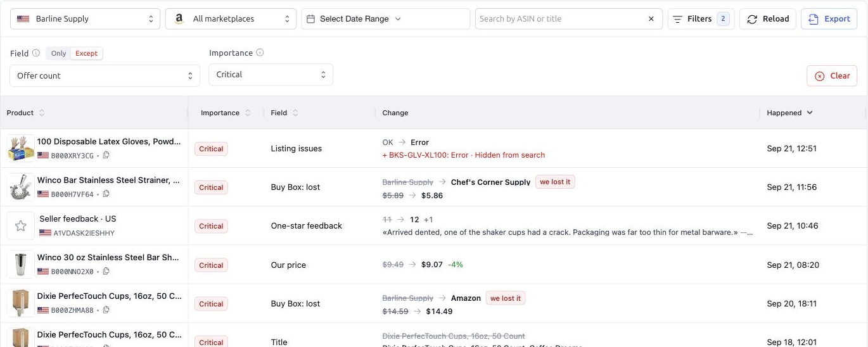Click the Change column header
This screenshot has width=868, height=347.
tap(395, 113)
